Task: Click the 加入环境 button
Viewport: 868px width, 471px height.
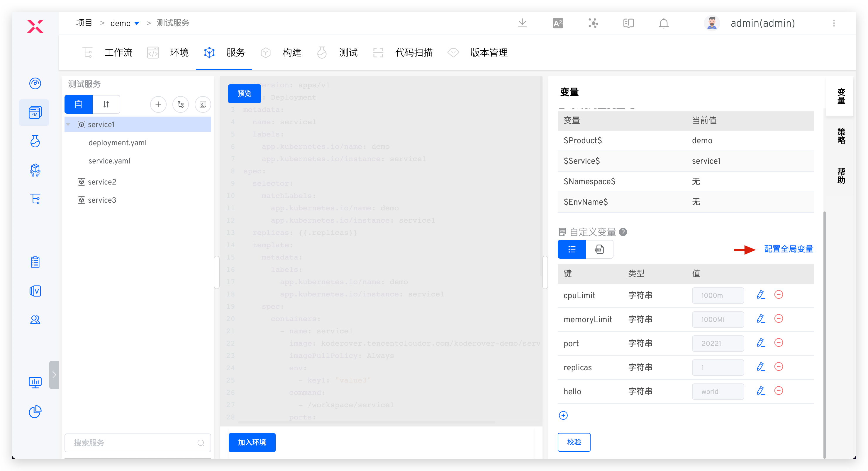Action: (252, 442)
